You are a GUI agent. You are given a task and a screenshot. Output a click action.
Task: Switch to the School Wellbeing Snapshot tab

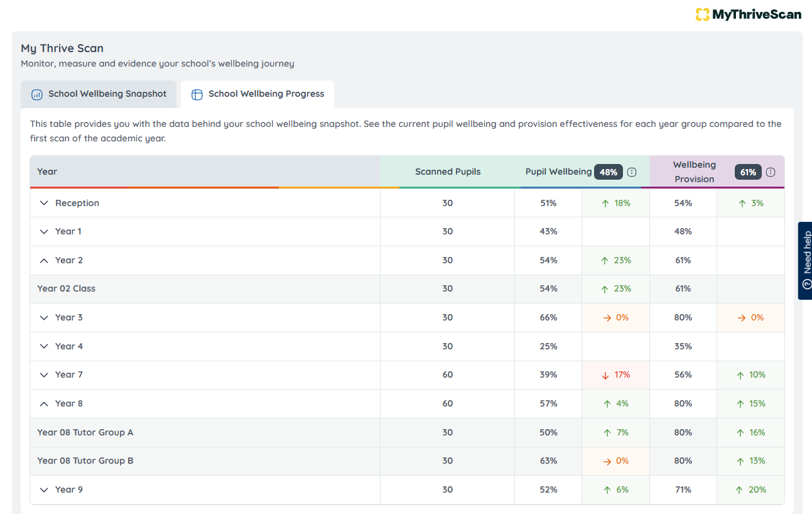pyautogui.click(x=99, y=94)
